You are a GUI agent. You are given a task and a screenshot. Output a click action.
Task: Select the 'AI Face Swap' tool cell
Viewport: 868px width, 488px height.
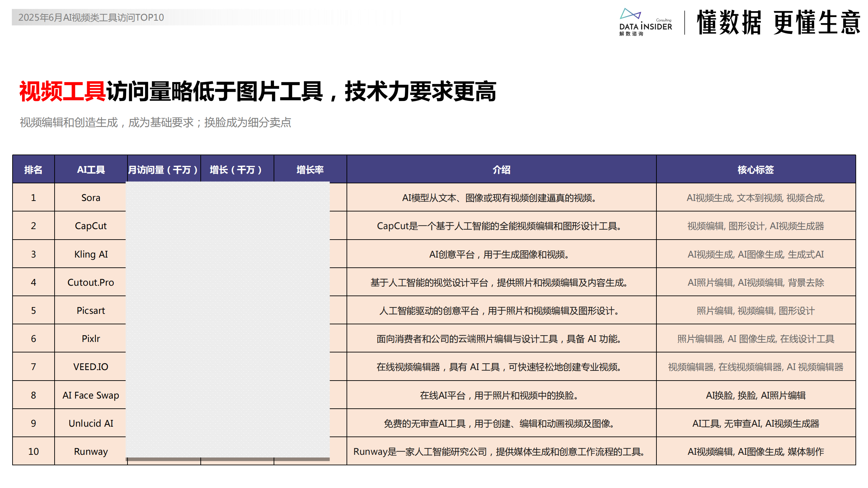pyautogui.click(x=91, y=395)
